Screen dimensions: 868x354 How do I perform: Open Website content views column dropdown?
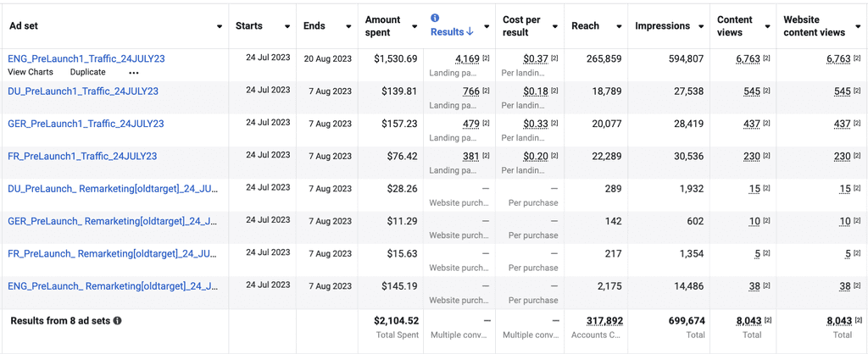pyautogui.click(x=858, y=27)
